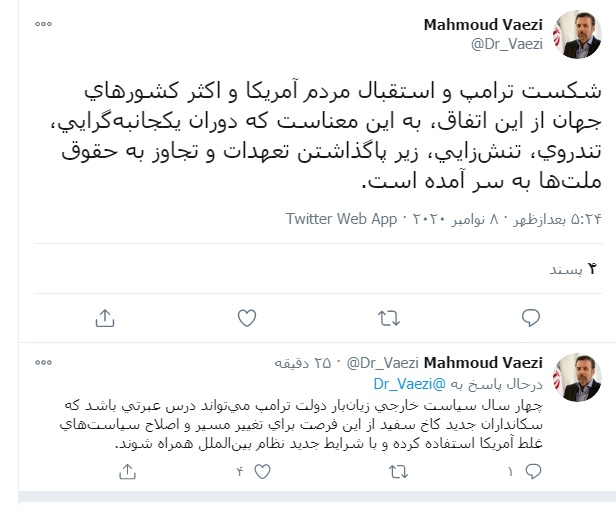Retweet the second tweet in the thread

[383, 470]
